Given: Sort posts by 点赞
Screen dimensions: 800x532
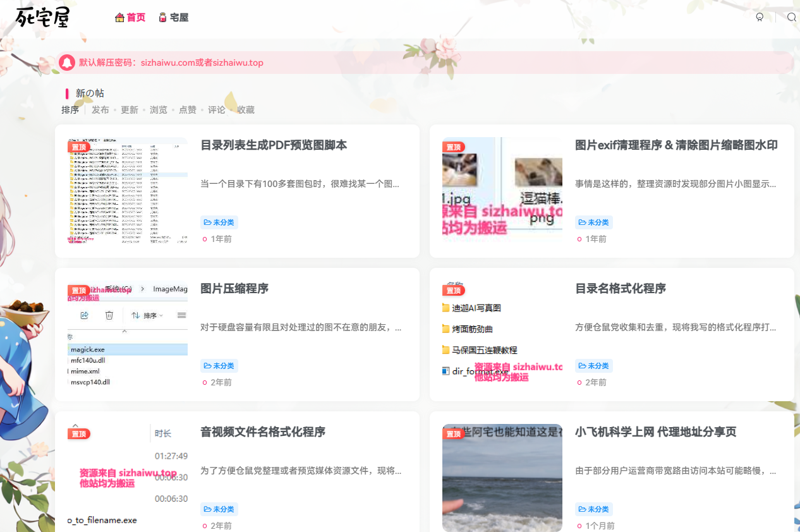Looking at the screenshot, I should click(188, 110).
